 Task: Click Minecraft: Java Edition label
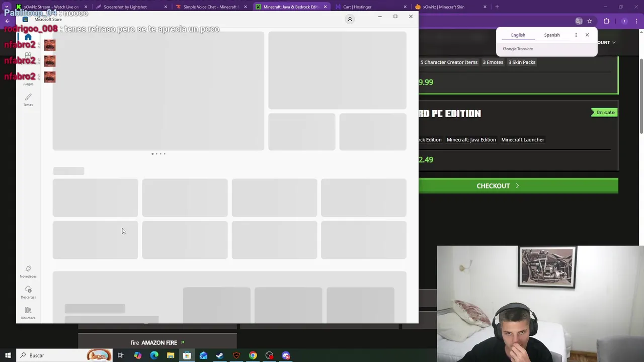[x=471, y=140]
